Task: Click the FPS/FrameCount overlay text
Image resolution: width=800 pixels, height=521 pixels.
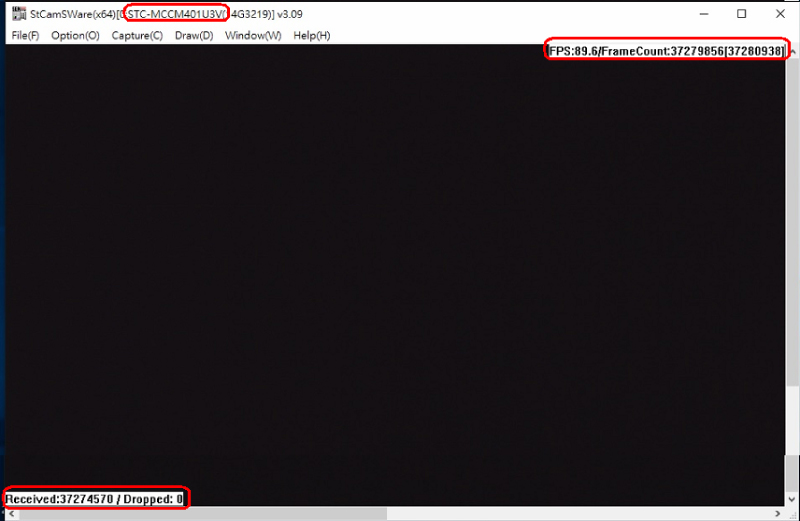Action: 666,51
